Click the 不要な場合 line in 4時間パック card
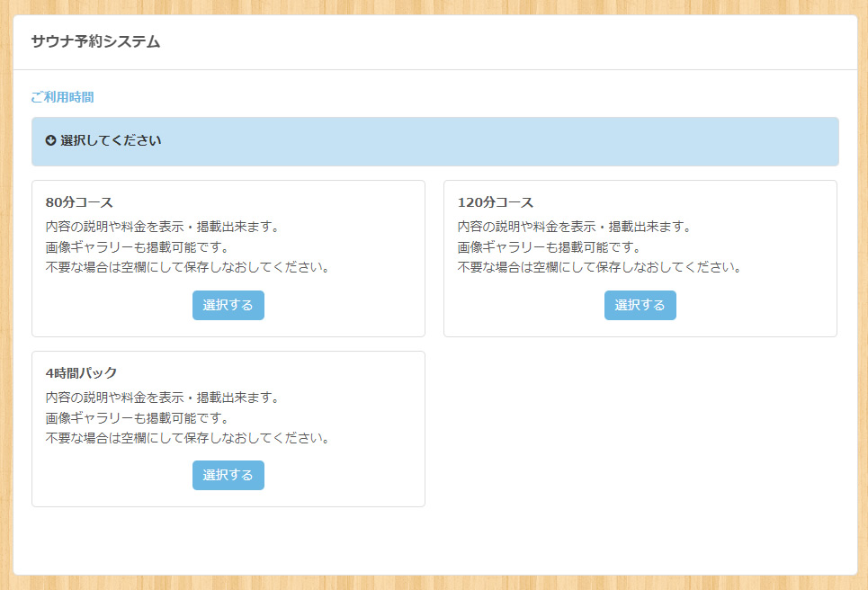 coord(187,438)
